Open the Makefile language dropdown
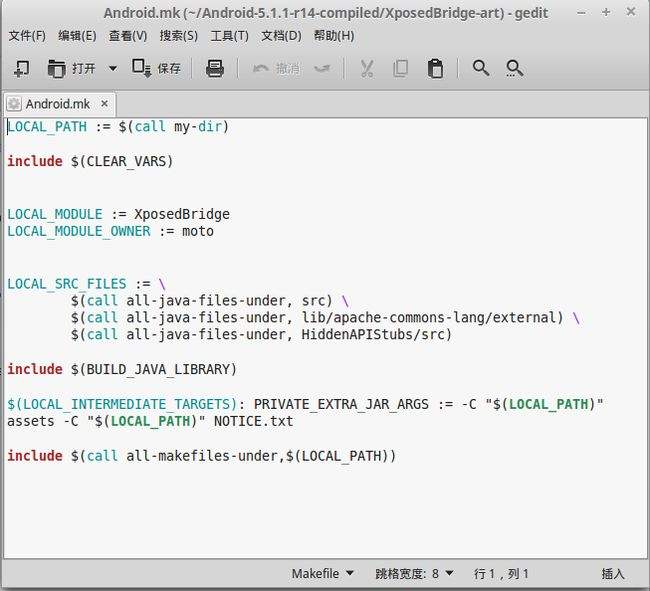The image size is (650, 591). [x=322, y=574]
